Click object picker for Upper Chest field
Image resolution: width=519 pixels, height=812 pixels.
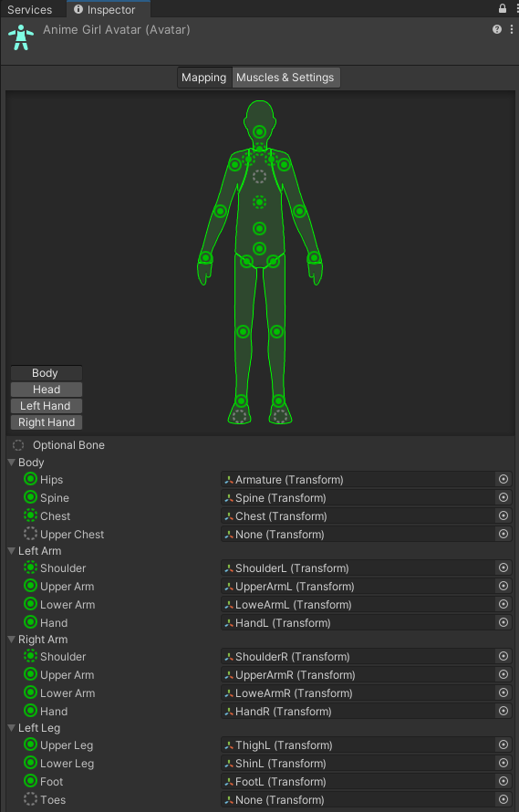point(503,534)
